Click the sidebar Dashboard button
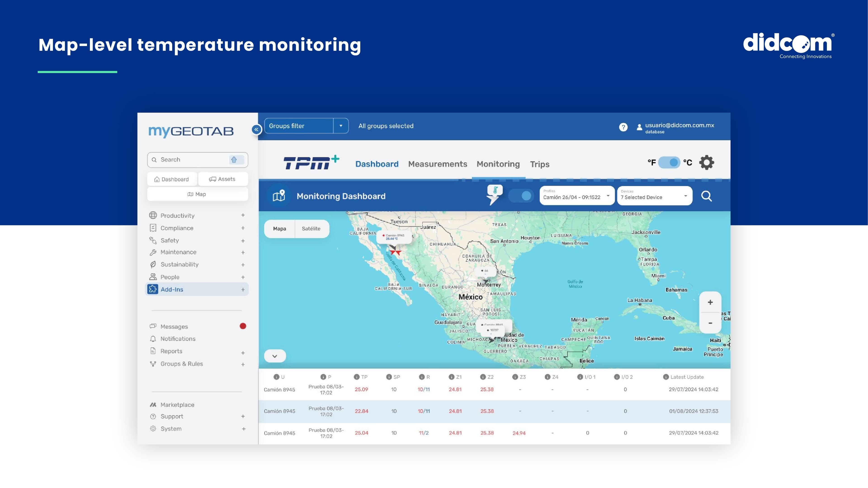 tap(172, 179)
